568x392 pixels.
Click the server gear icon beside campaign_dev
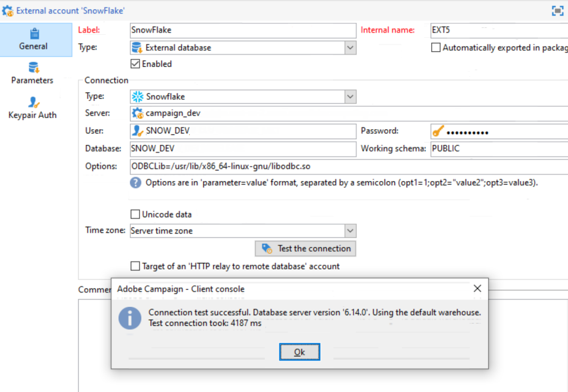137,113
